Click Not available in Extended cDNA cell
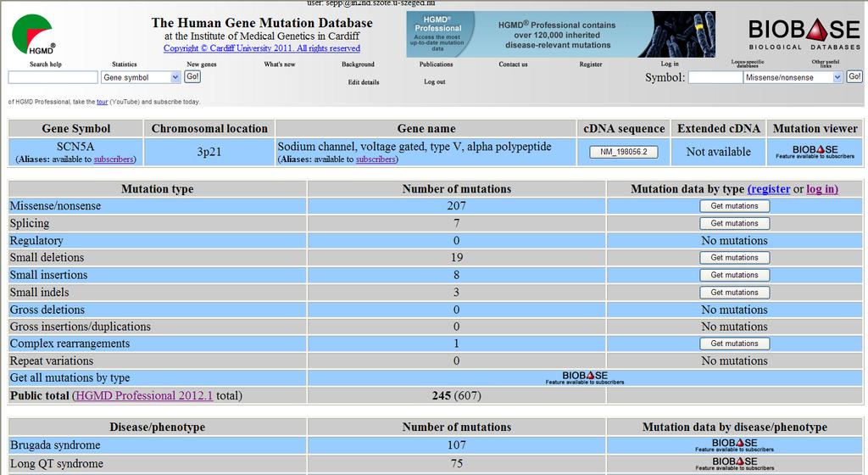 (x=719, y=152)
